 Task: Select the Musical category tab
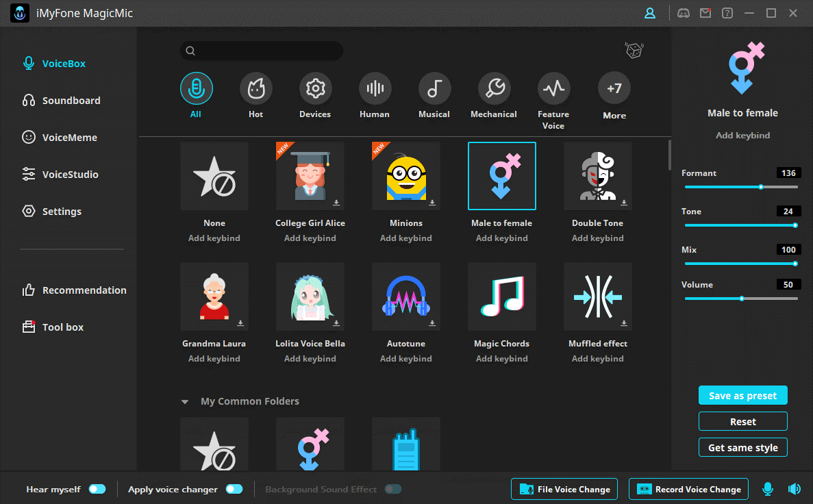[434, 88]
